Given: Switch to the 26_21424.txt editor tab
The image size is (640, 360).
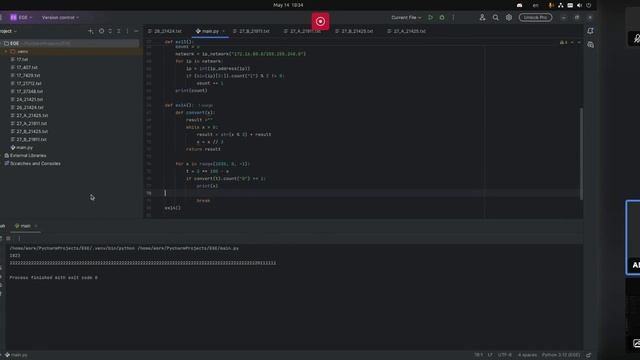Looking at the screenshot, I should click(165, 31).
